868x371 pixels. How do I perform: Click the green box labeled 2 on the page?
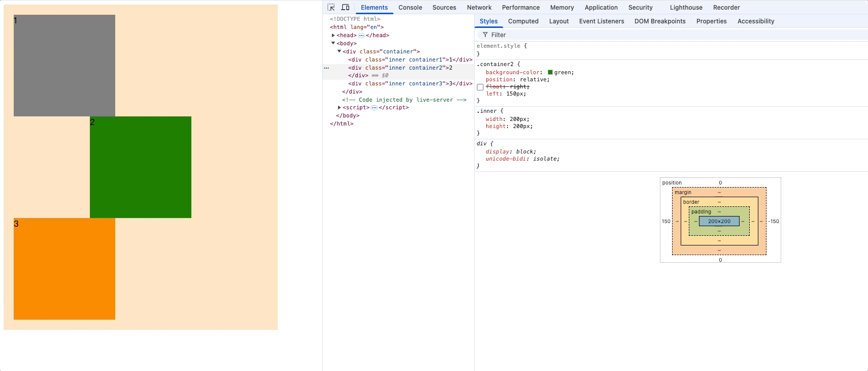click(141, 167)
